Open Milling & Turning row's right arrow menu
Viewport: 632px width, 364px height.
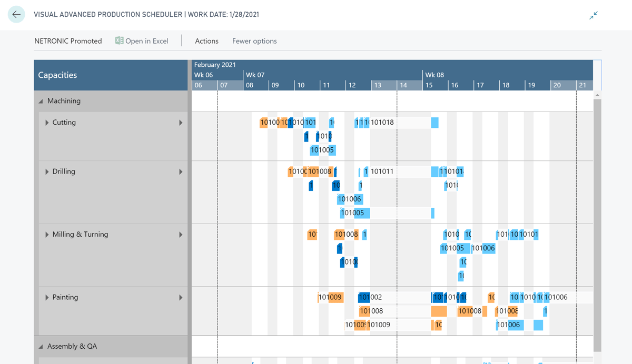pyautogui.click(x=181, y=235)
